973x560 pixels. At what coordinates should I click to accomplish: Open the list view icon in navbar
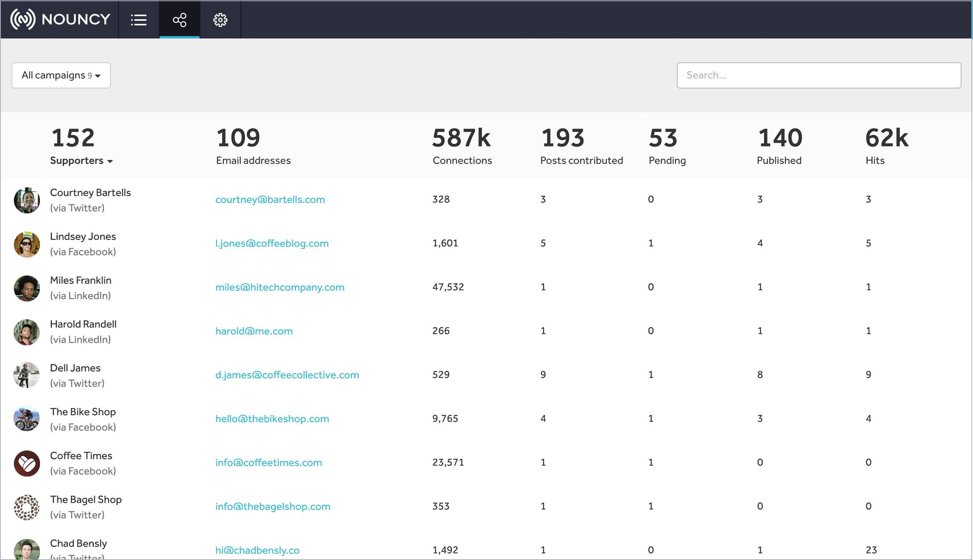coord(138,20)
